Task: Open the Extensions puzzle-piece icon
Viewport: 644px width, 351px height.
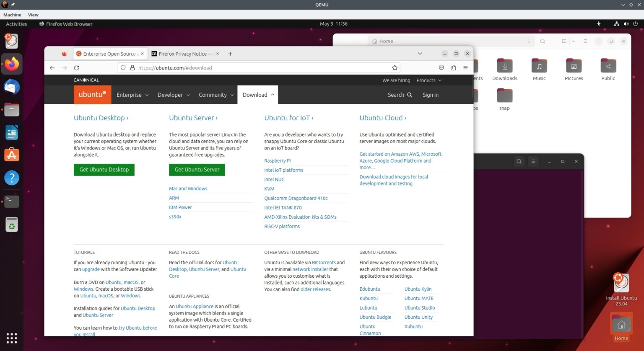Action: tap(453, 67)
